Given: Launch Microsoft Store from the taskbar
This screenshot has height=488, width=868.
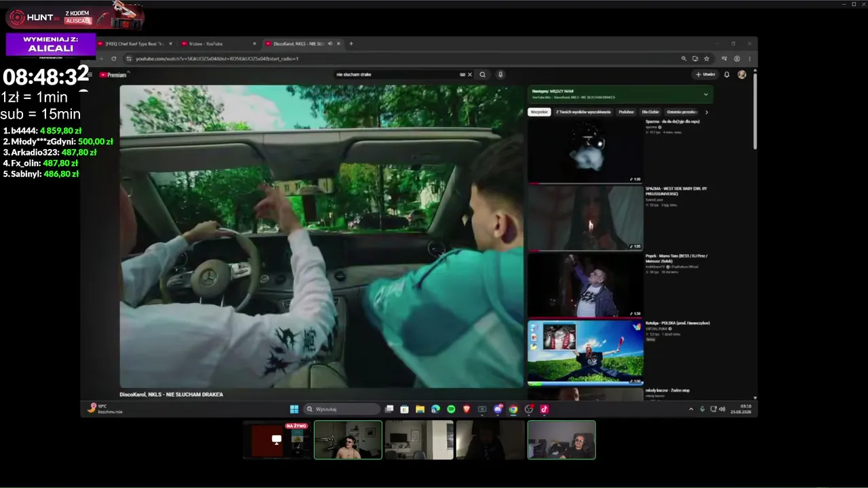Looking at the screenshot, I should pos(405,409).
